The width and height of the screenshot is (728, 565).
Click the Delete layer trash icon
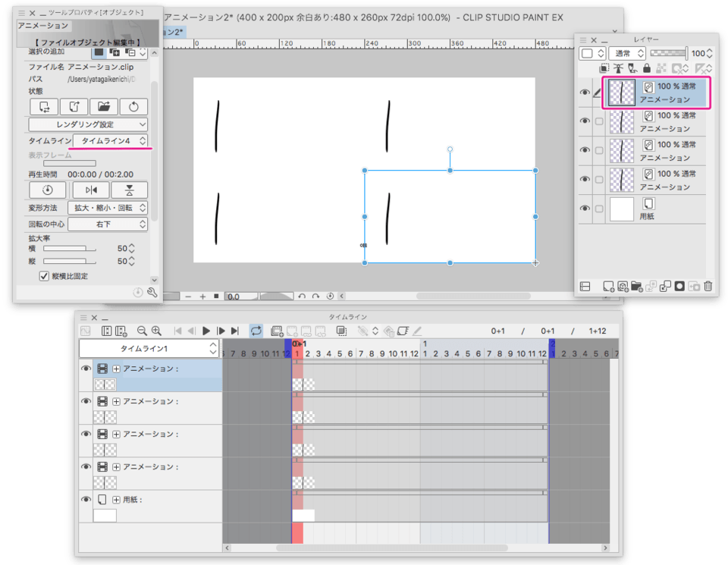pos(708,287)
